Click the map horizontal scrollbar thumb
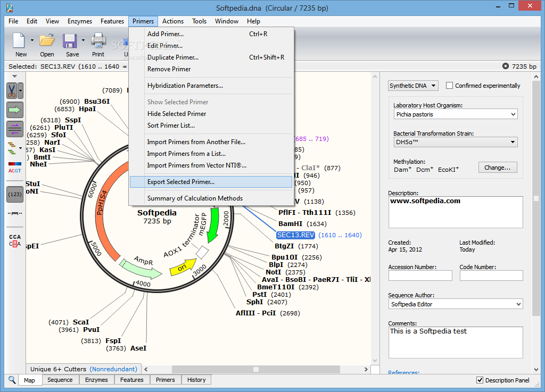The width and height of the screenshot is (545, 392). click(256, 369)
